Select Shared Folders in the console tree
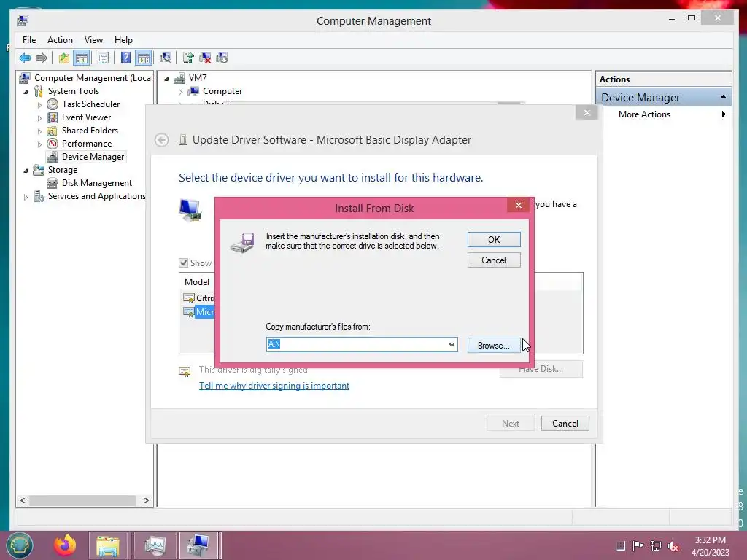 pyautogui.click(x=90, y=130)
